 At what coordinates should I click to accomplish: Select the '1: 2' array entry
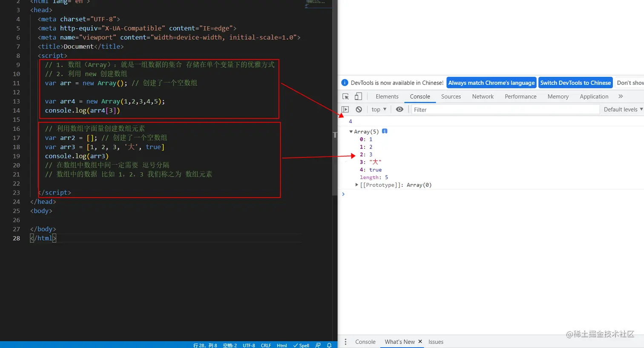(x=366, y=147)
